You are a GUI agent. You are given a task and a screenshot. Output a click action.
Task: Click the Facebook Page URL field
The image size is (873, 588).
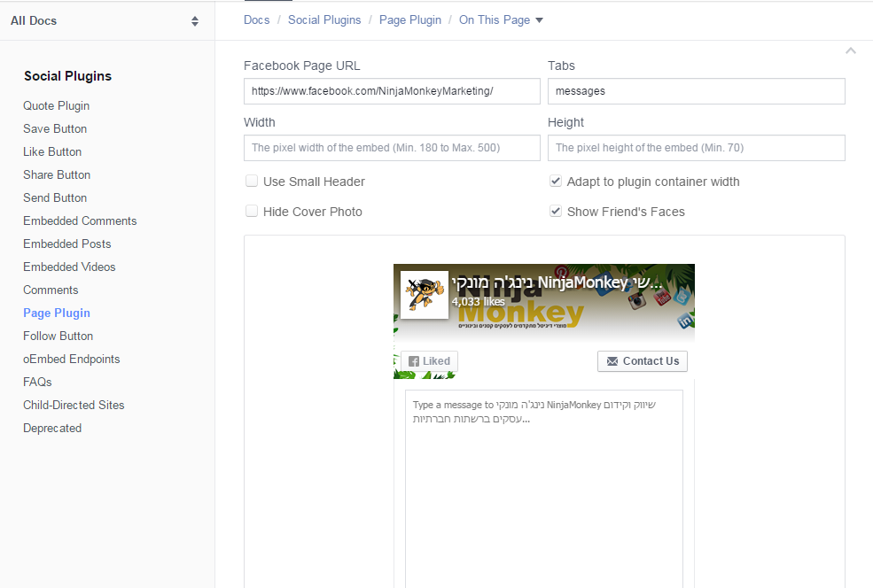(392, 91)
